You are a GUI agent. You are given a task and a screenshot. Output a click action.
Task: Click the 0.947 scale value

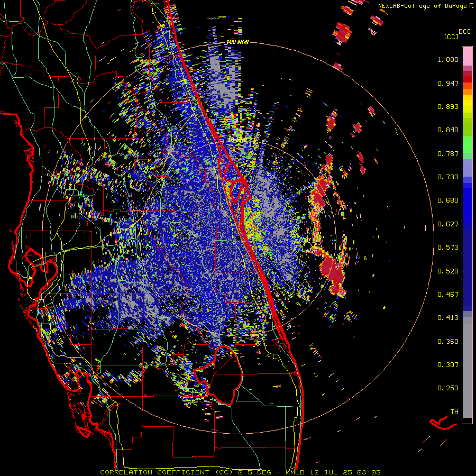[x=448, y=83]
